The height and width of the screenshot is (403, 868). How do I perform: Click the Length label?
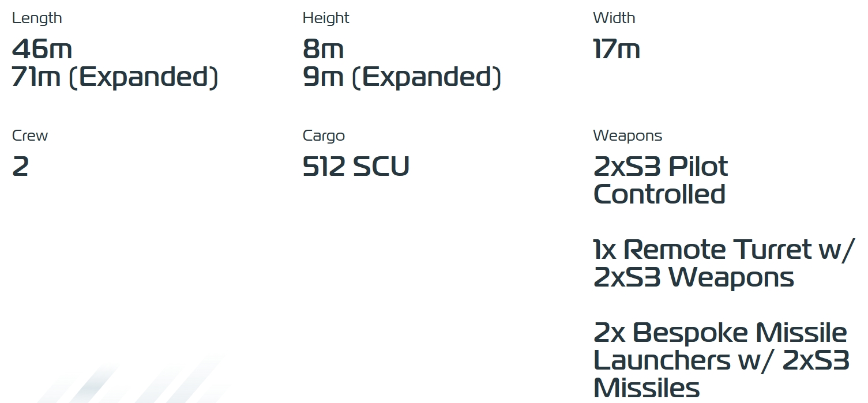pos(37,18)
